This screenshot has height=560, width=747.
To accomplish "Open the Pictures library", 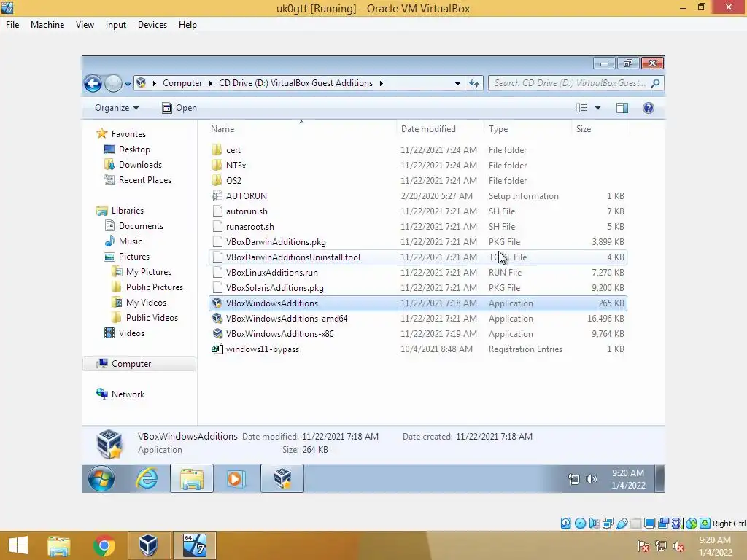I will coord(126,256).
